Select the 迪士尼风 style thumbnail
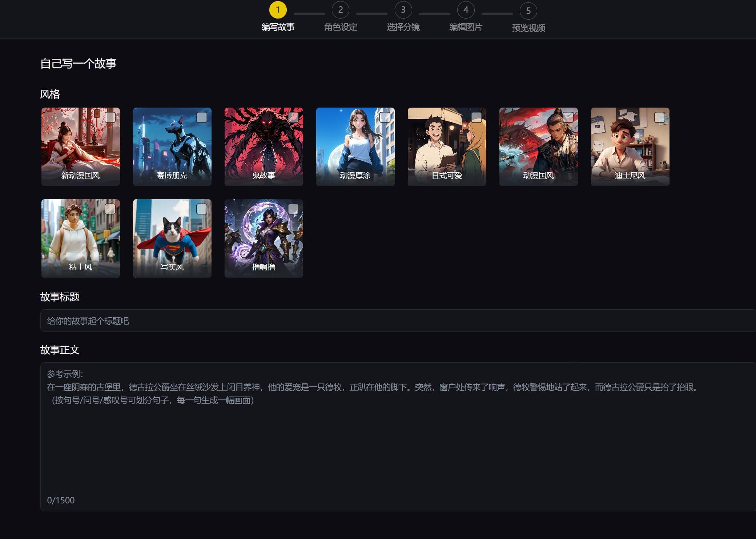 coord(630,147)
